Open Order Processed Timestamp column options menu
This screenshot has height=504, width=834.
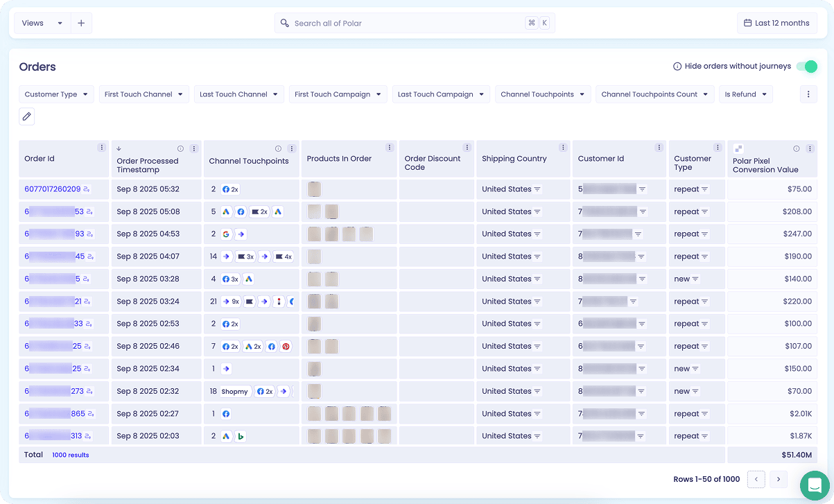(x=194, y=148)
